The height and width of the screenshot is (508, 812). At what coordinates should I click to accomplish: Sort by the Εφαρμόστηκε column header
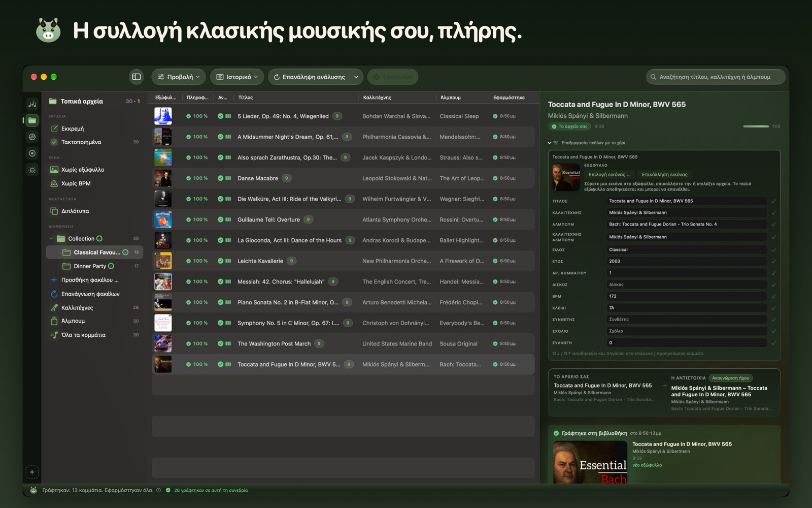pos(512,98)
